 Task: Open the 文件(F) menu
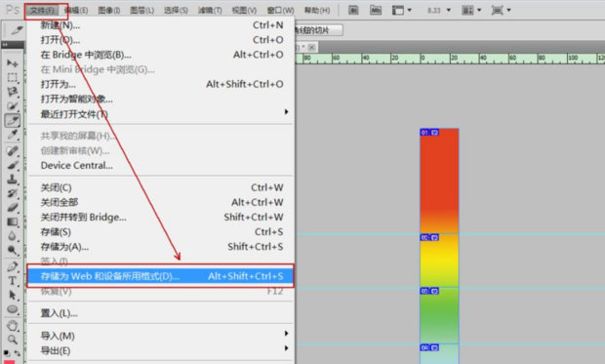point(43,11)
